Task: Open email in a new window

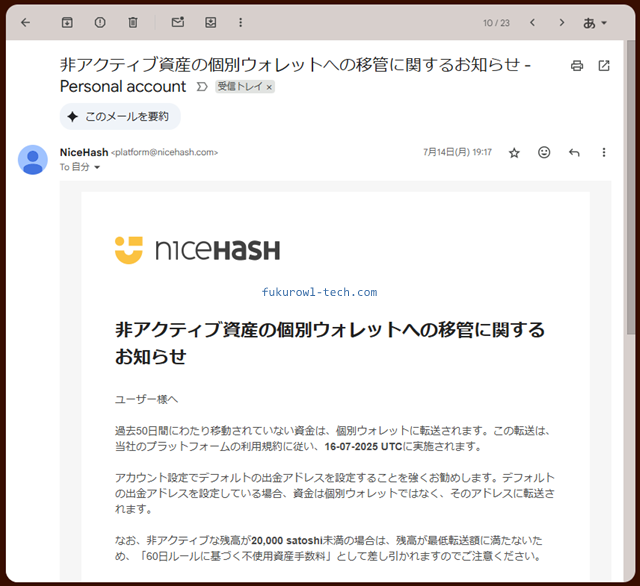Action: point(604,66)
